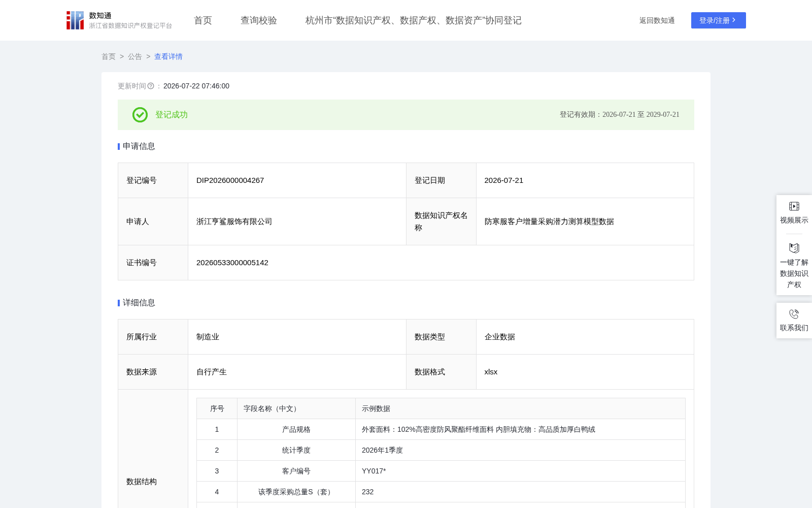Click the 统计季度 field name
The height and width of the screenshot is (508, 812).
[x=296, y=450]
